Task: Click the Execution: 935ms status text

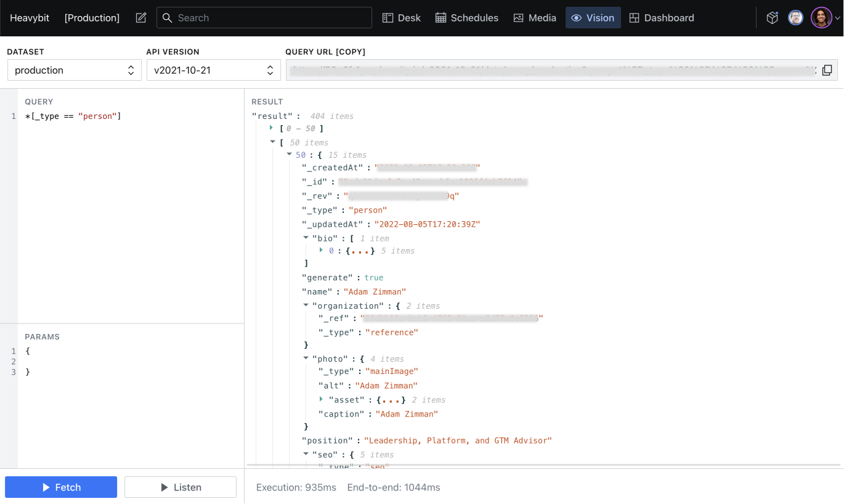Action: (x=296, y=487)
